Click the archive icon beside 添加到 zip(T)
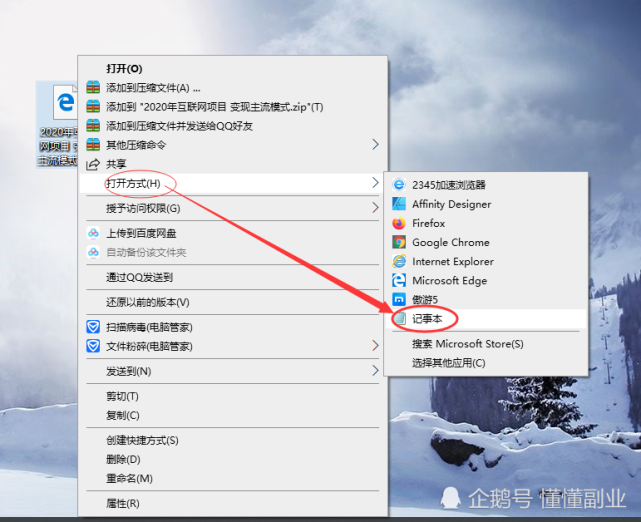Image resolution: width=641 pixels, height=522 pixels. tap(93, 107)
